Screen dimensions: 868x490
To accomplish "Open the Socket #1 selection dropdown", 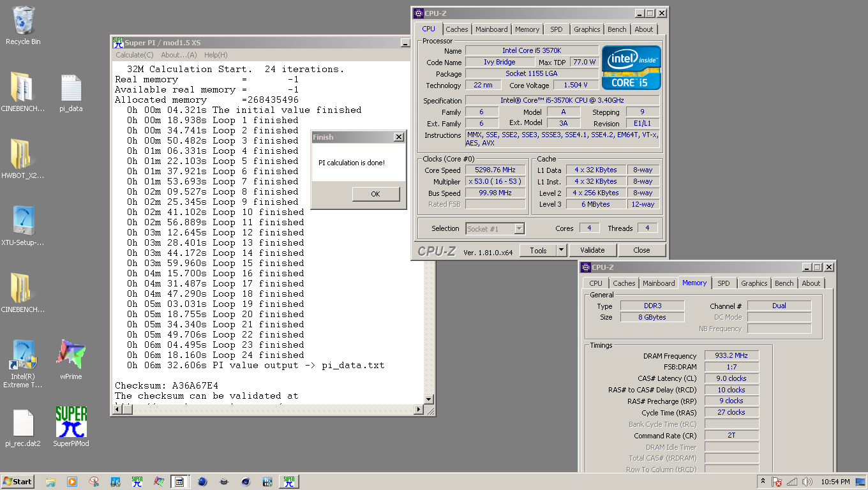I will pyautogui.click(x=495, y=228).
